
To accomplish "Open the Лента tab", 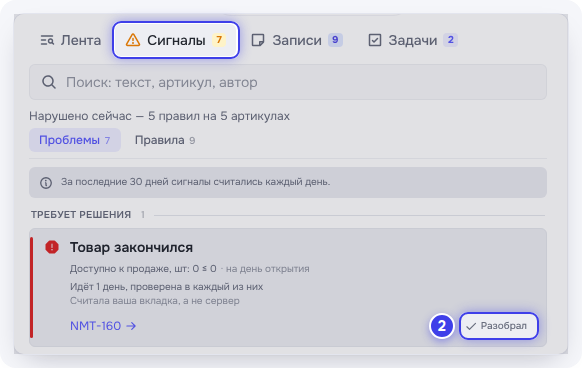I will click(x=71, y=40).
